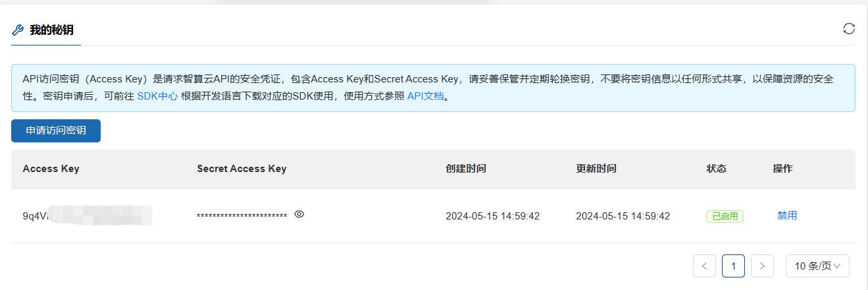The width and height of the screenshot is (868, 290).
Task: Open the API文档 link
Action: [x=426, y=96]
